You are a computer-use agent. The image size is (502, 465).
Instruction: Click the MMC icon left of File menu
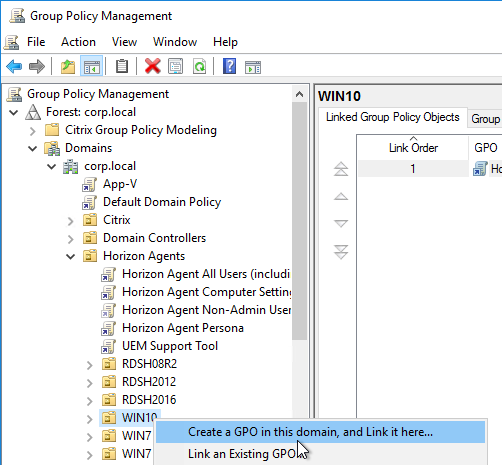coord(12,42)
